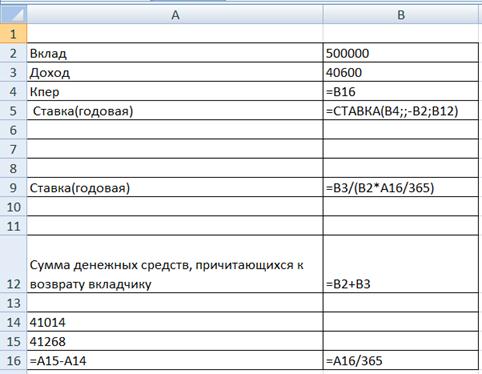Click empty cell B14
This screenshot has width=482, height=374.
pyautogui.click(x=401, y=322)
